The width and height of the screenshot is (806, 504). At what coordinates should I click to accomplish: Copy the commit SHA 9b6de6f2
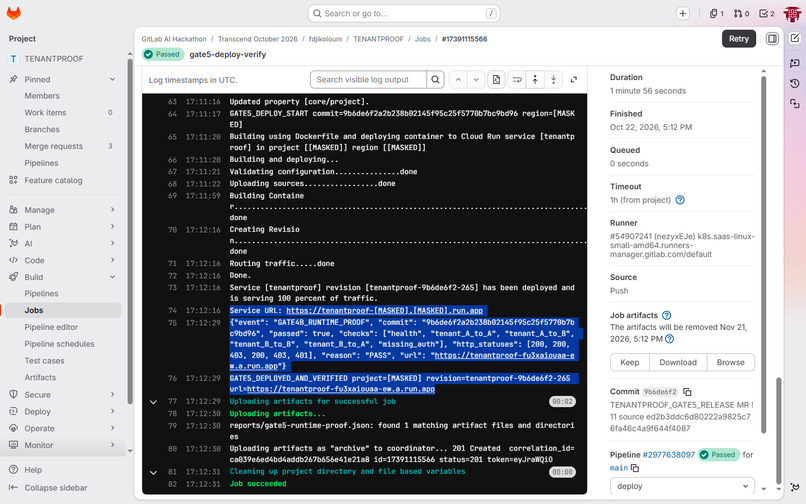coord(687,392)
